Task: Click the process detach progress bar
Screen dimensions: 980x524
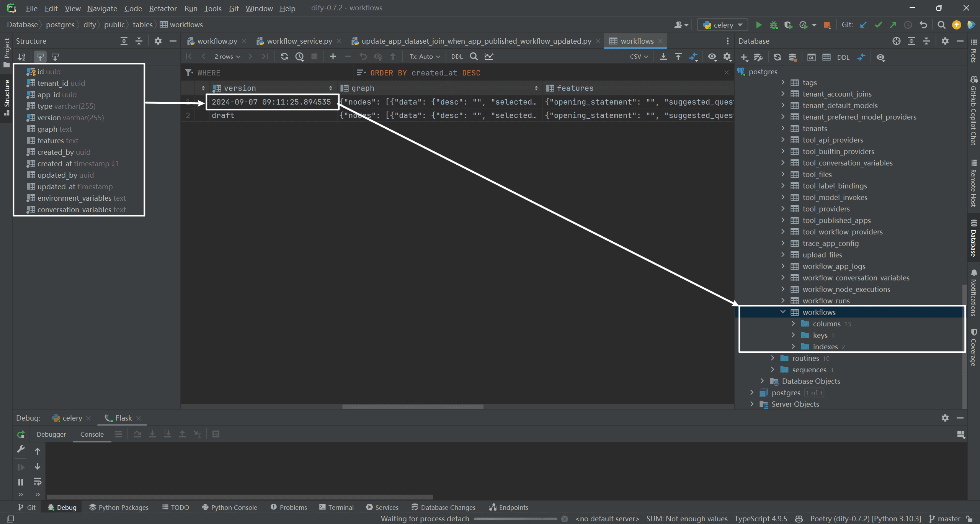Action: [515, 519]
